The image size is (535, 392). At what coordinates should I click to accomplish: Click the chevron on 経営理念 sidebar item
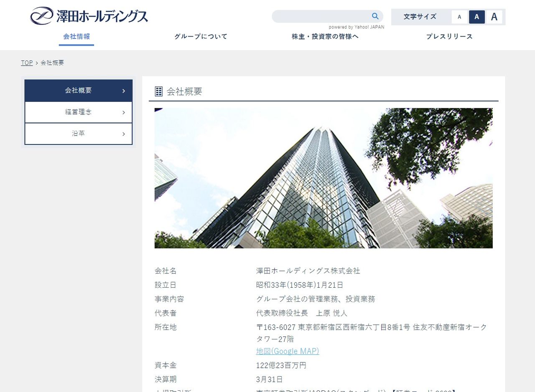click(x=124, y=113)
